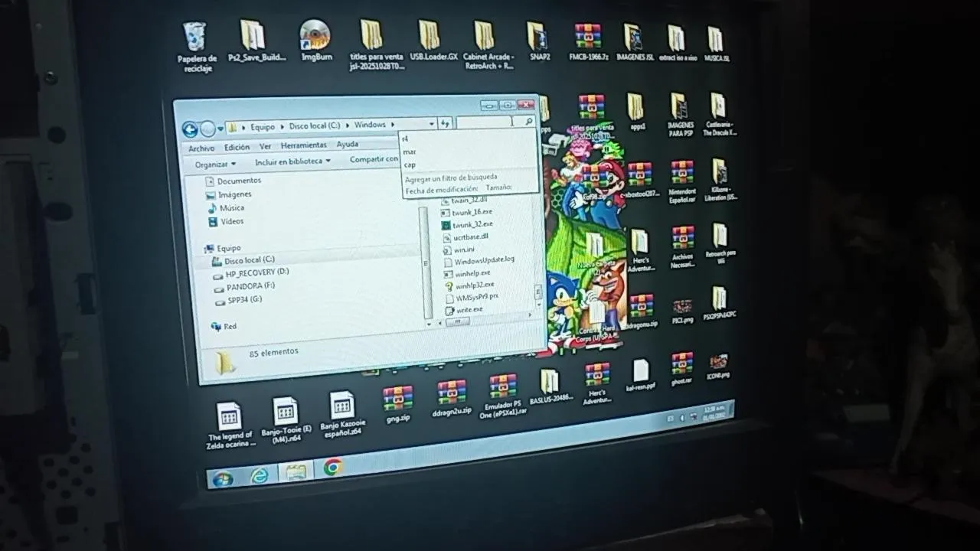Open the Windows Start orb
The height and width of the screenshot is (551, 980).
(223, 479)
